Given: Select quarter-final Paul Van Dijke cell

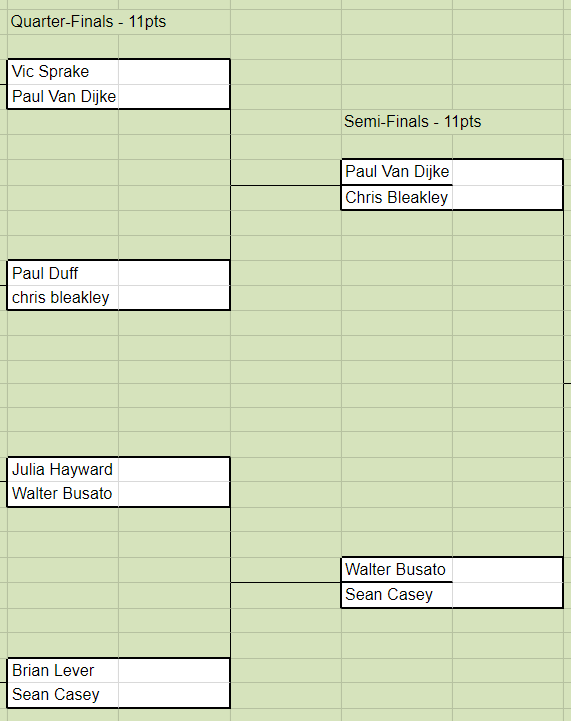Looking at the screenshot, I should click(63, 97).
